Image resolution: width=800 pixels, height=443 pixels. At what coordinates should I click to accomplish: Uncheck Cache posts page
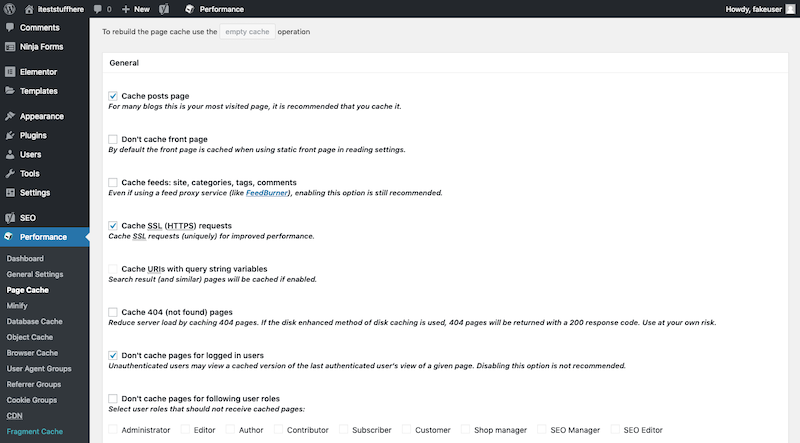click(x=113, y=96)
